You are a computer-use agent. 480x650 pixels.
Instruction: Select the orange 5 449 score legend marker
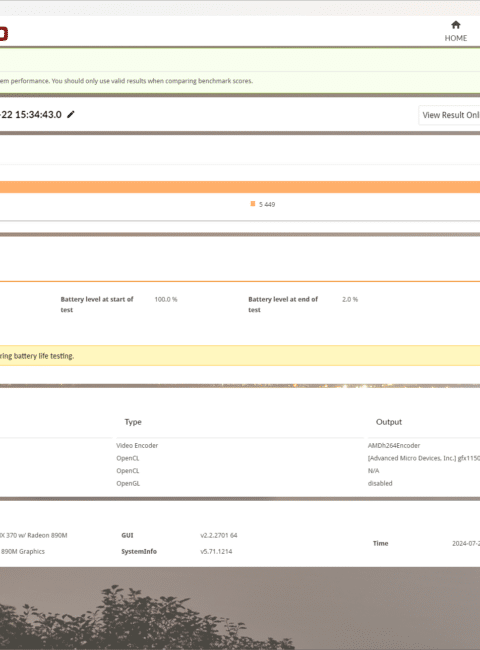pos(253,204)
